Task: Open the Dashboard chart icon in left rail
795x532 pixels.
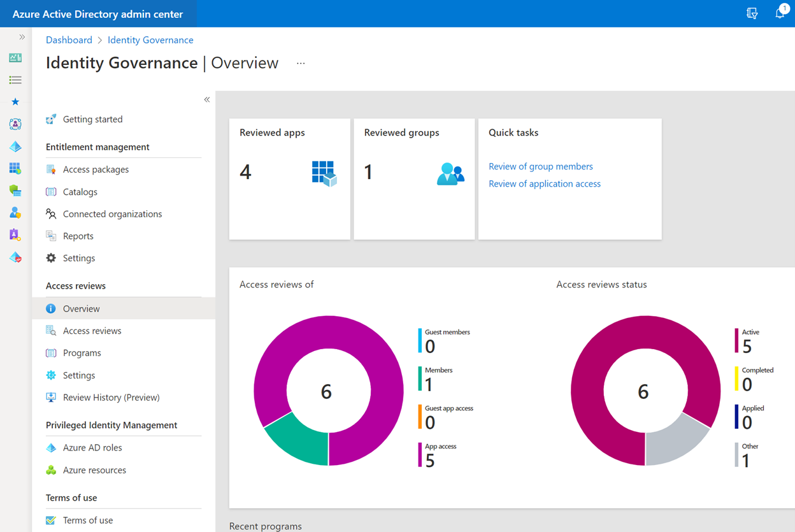Action: coord(15,58)
